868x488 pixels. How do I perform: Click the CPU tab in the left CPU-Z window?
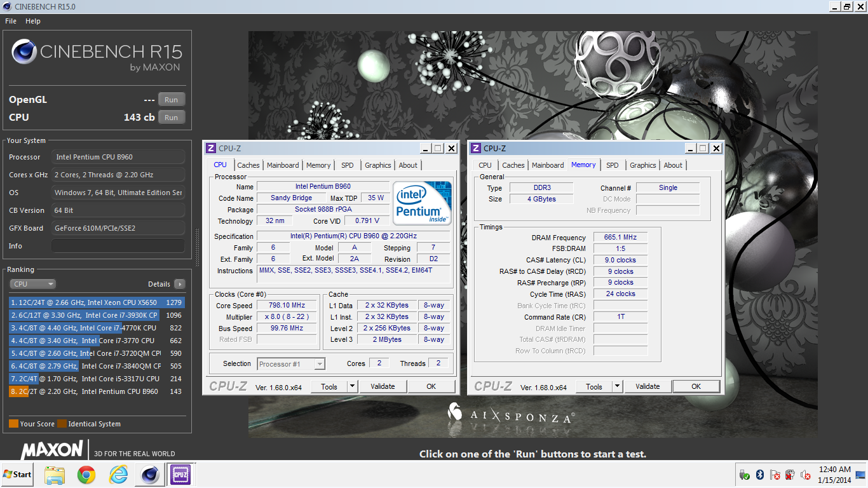(220, 165)
